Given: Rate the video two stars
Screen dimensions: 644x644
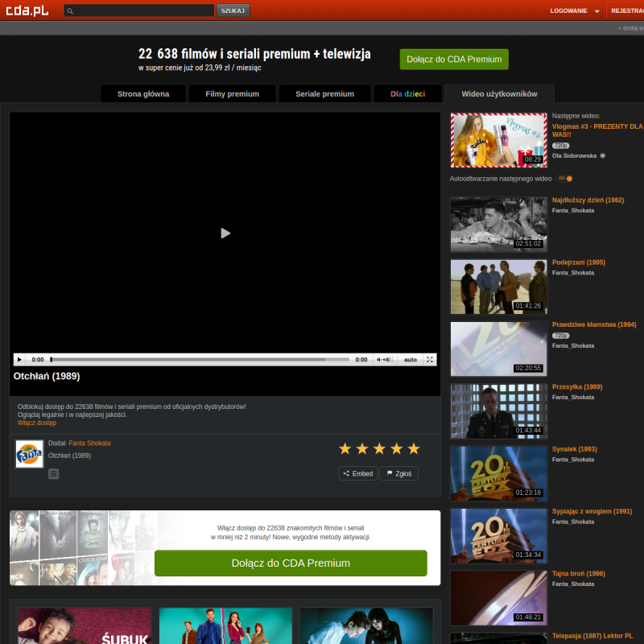Looking at the screenshot, I should (x=362, y=448).
